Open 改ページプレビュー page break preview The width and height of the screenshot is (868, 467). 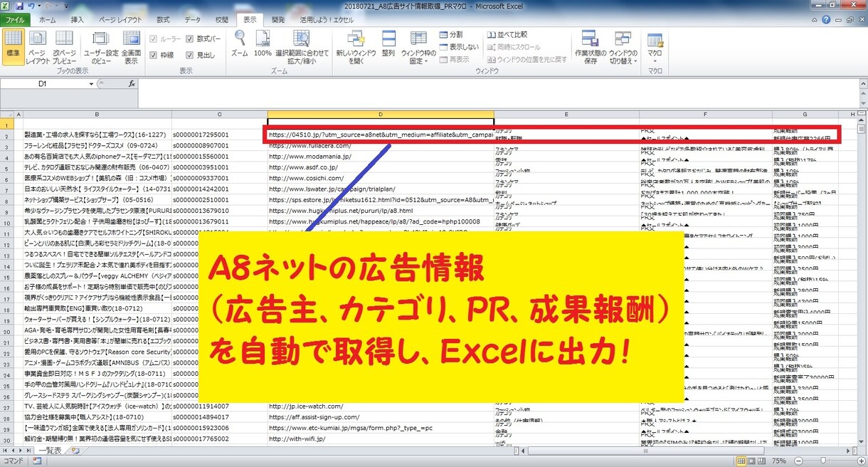coord(65,47)
